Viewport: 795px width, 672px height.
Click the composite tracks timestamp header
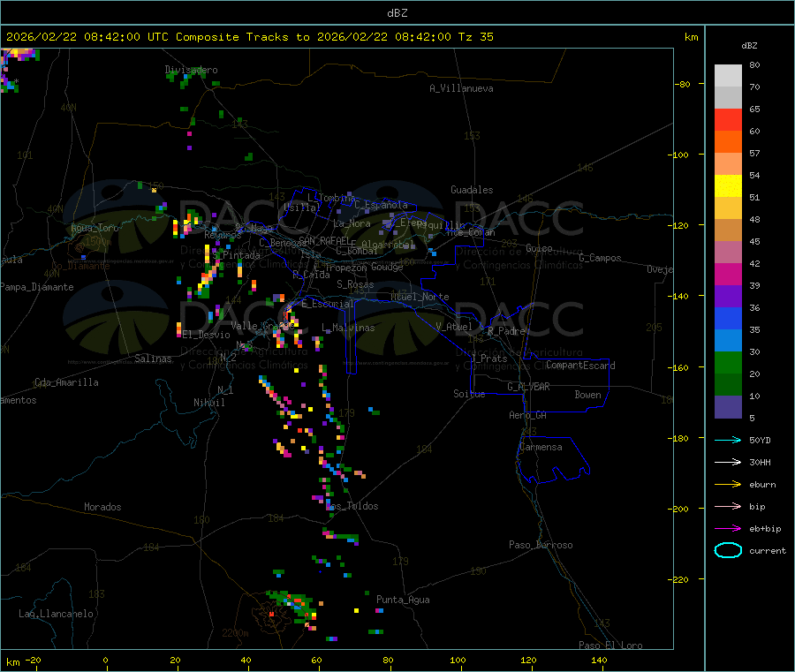tap(249, 37)
